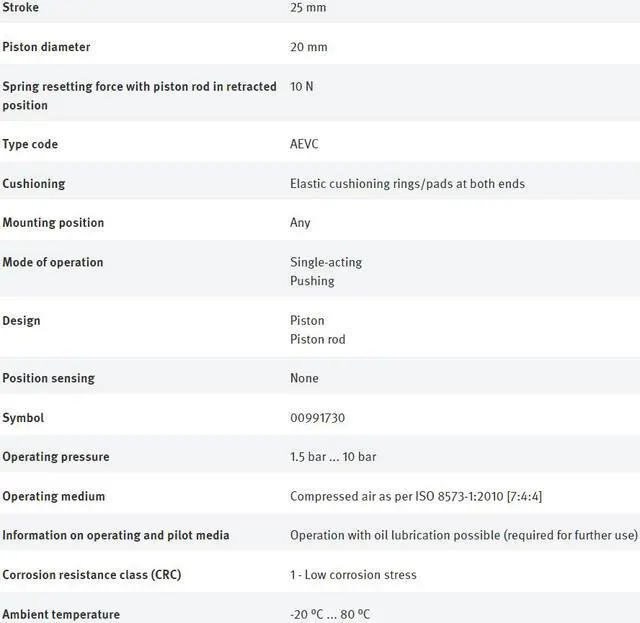
Task: Click the Position sensing label
Action: click(48, 378)
